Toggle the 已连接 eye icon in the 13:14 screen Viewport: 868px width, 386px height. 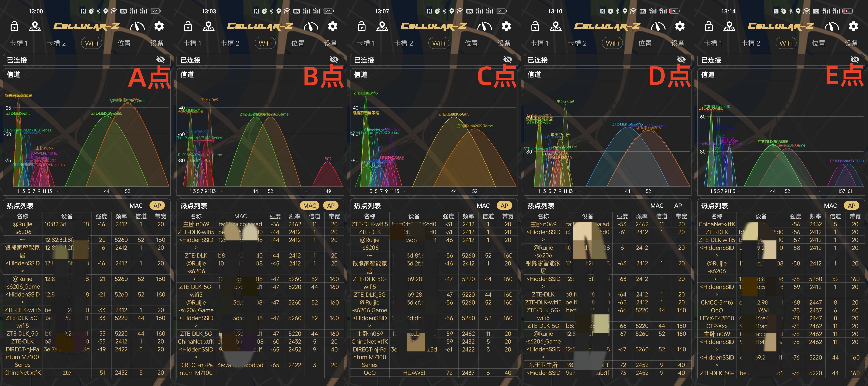[855, 60]
